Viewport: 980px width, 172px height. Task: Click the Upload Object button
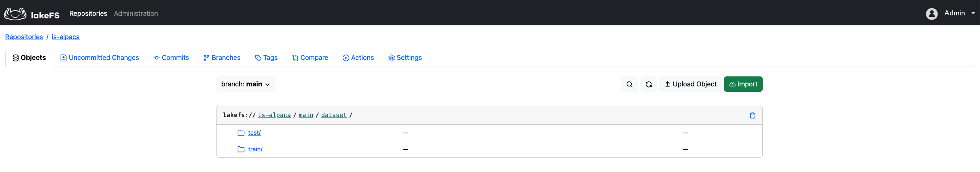690,84
